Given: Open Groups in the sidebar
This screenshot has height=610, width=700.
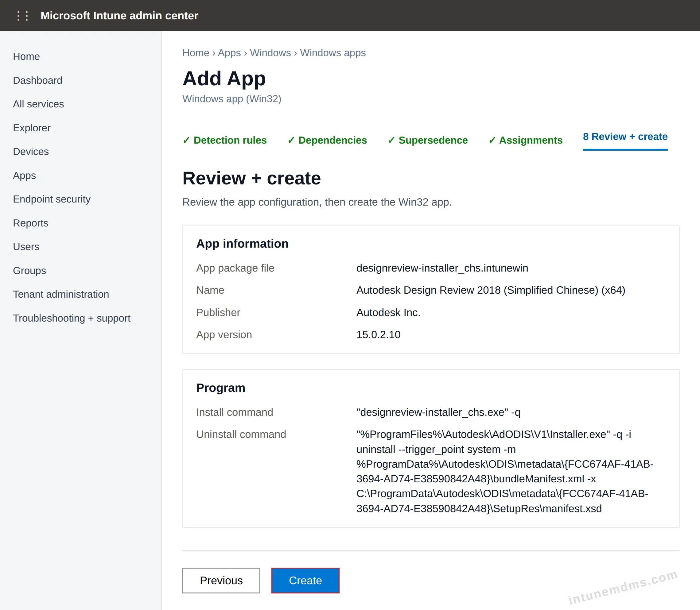Looking at the screenshot, I should coord(29,270).
